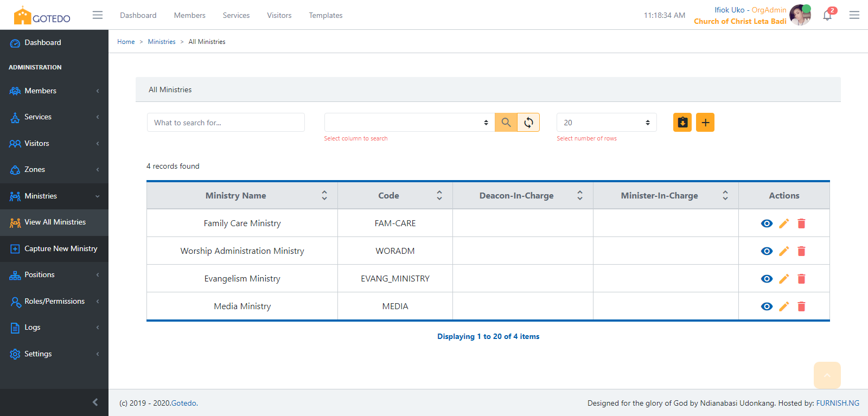The width and height of the screenshot is (868, 416).
Task: Expand the Members sidebar menu
Action: pyautogui.click(x=54, y=91)
